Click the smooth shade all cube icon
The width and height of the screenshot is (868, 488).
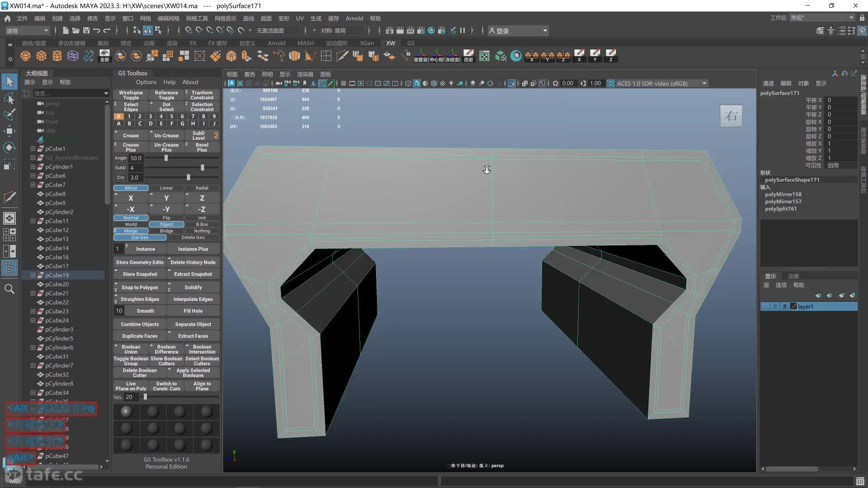tap(417, 84)
